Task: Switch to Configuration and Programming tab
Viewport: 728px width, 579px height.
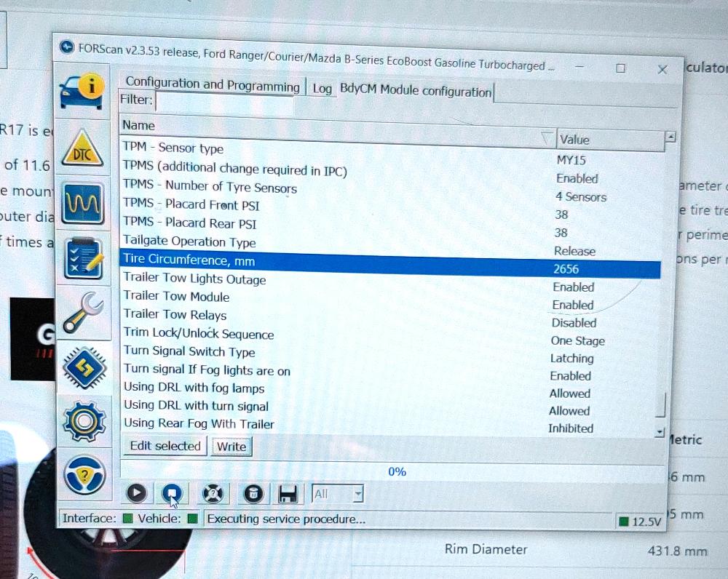Action: 213,84
